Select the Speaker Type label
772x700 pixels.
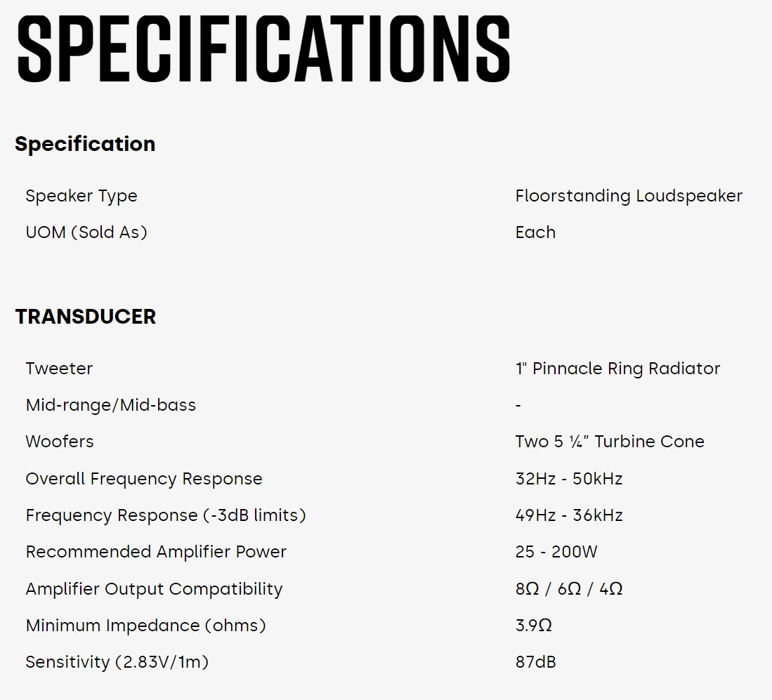pyautogui.click(x=81, y=196)
